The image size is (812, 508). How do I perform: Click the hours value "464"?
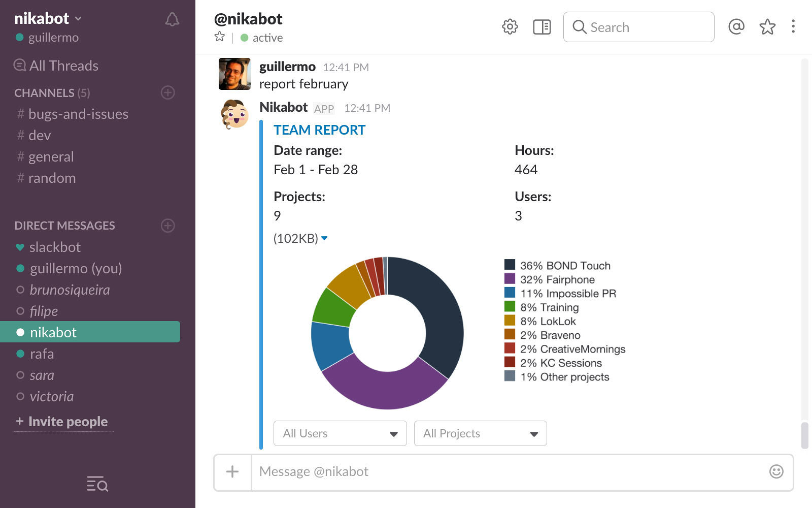526,170
